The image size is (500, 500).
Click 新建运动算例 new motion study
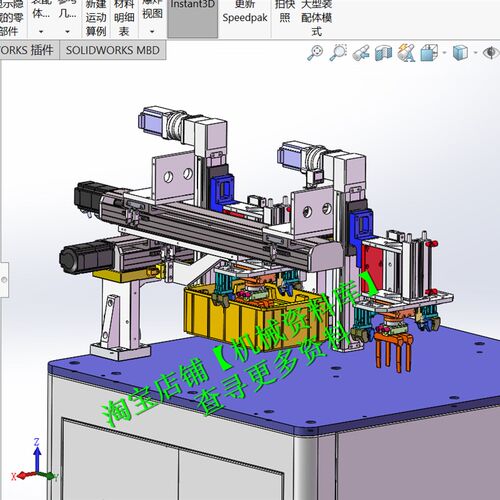96,18
